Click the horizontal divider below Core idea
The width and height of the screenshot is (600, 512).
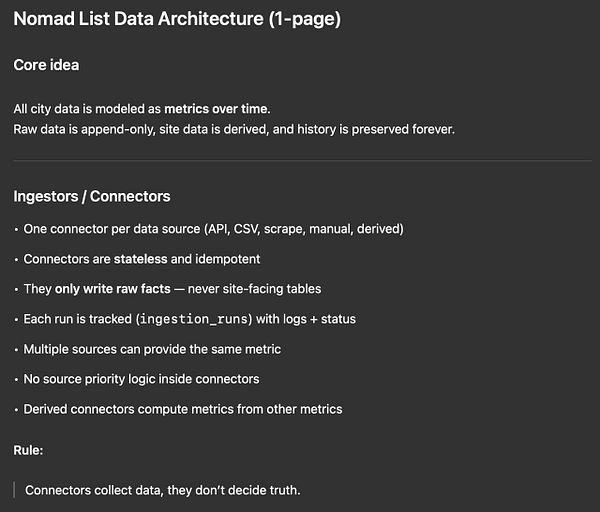click(x=302, y=161)
